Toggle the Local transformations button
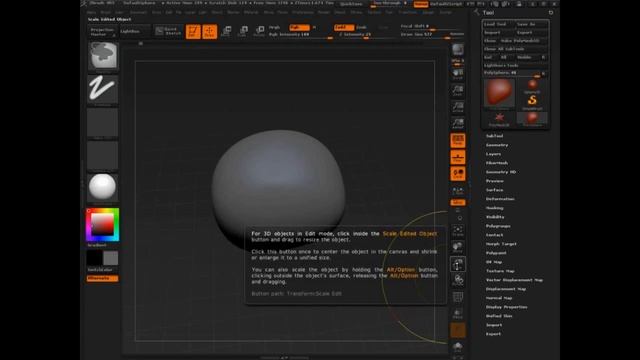 tap(458, 173)
